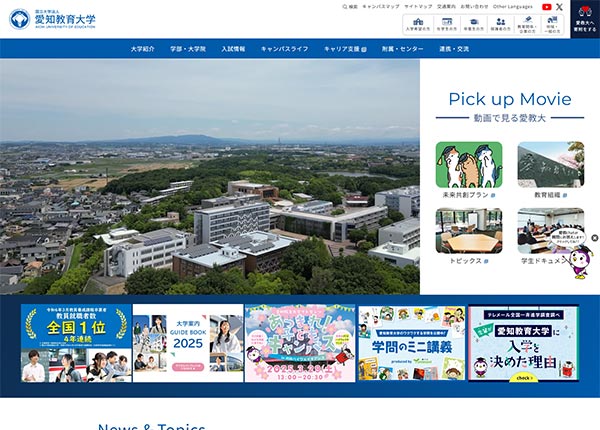Switch to Other Languages
The image size is (600, 430).
point(512,7)
